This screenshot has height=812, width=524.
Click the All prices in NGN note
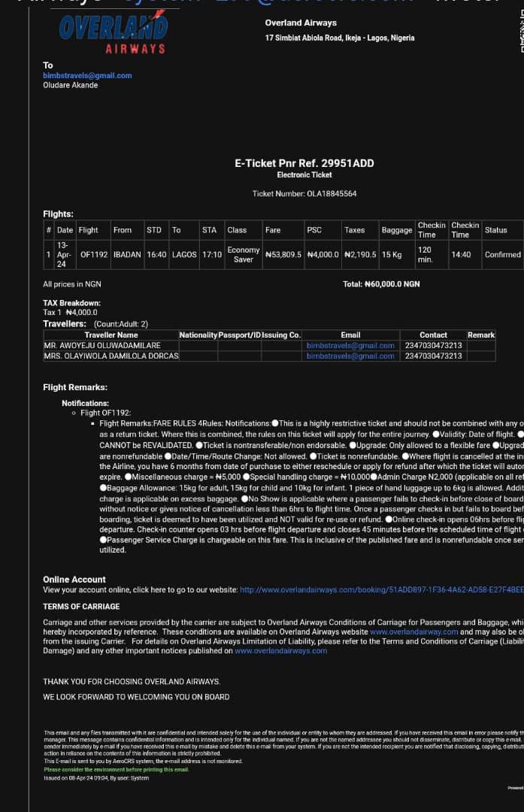pyautogui.click(x=72, y=284)
